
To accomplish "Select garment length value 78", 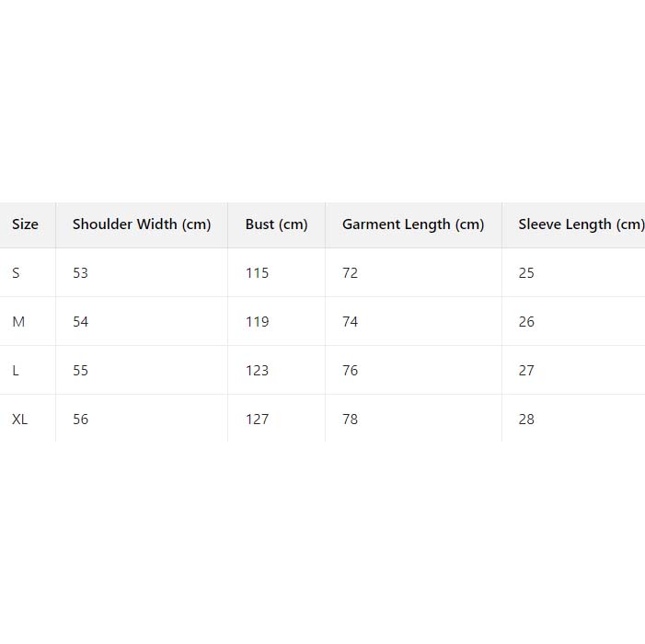I will pos(350,420).
